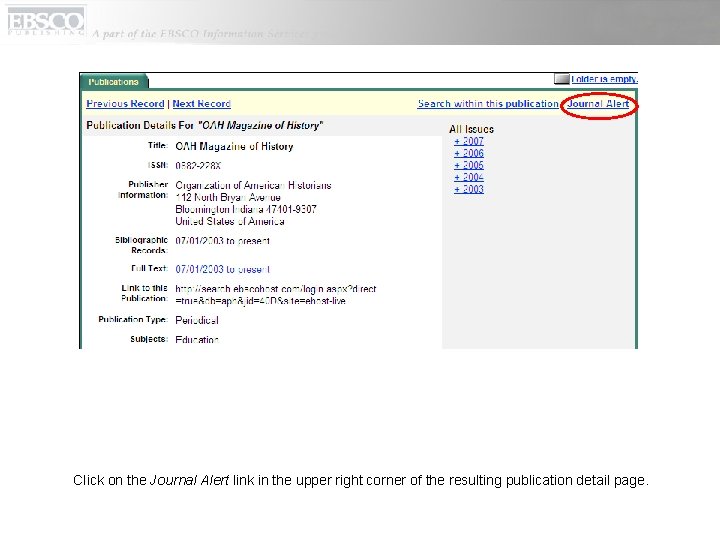The width and height of the screenshot is (720, 540).
Task: Select Publication Type value Periodical
Action: (197, 321)
